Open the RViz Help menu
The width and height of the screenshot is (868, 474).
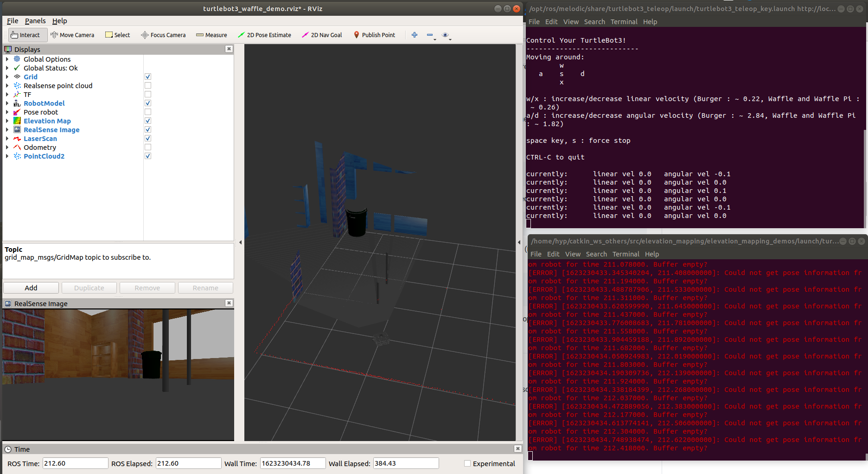point(59,21)
